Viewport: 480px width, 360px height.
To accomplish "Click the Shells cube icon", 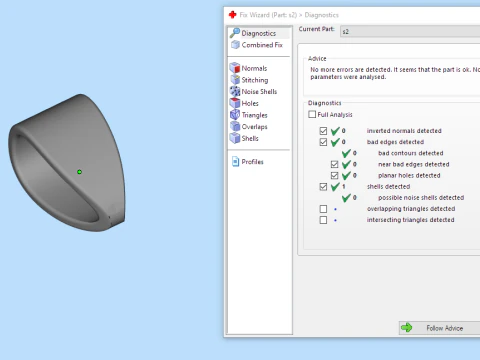I will (x=235, y=138).
